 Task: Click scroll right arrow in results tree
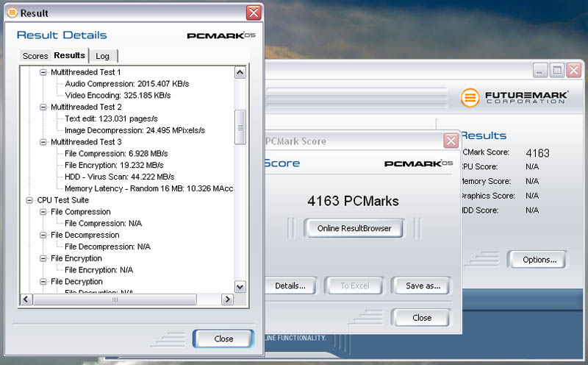227,300
